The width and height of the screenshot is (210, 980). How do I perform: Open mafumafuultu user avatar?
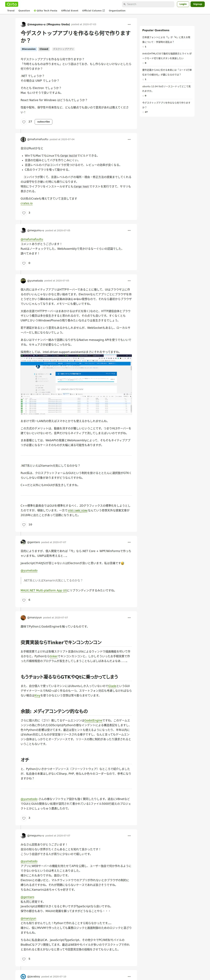point(23,139)
